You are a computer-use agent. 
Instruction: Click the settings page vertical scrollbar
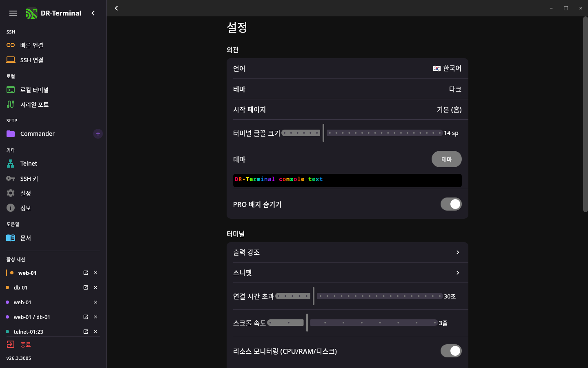[585, 114]
